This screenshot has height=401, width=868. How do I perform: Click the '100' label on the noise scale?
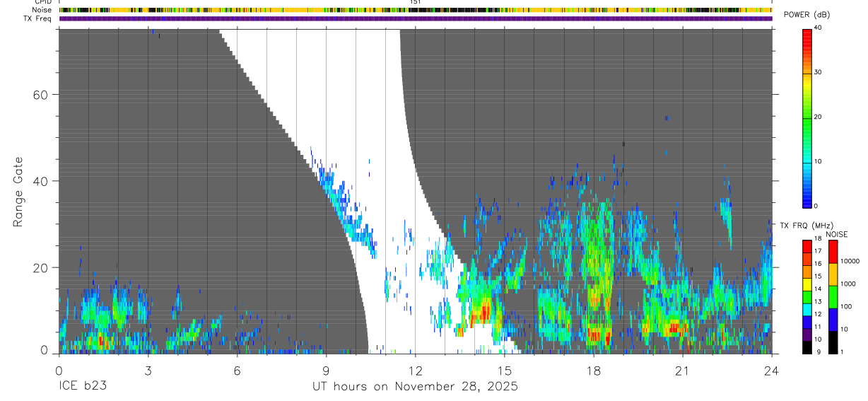[847, 306]
